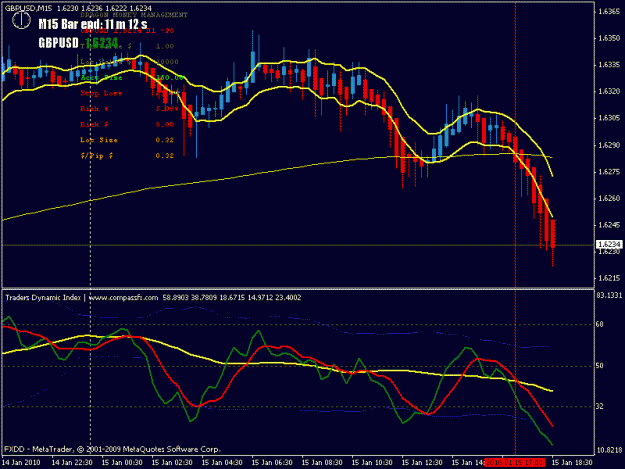This screenshot has height=469, width=625.
Task: Click the 'Lot Size' label
Action: pos(99,140)
